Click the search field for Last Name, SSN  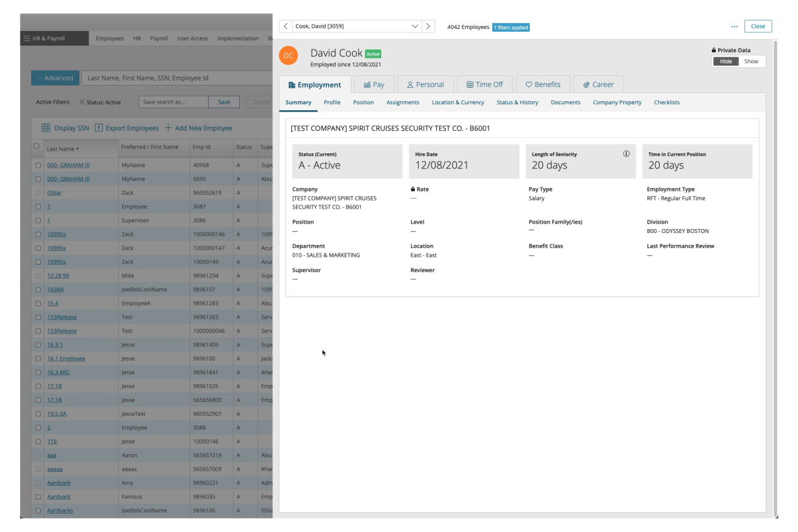click(x=177, y=78)
